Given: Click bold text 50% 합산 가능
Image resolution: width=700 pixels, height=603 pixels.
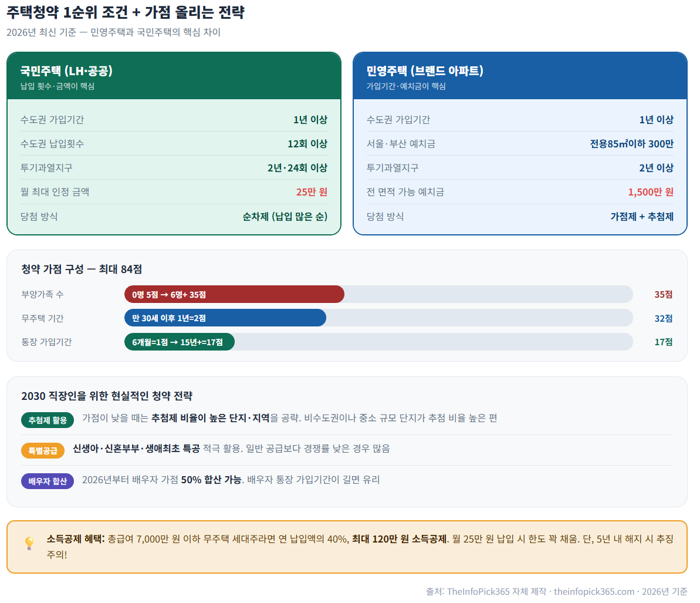Looking at the screenshot, I should point(211,480).
